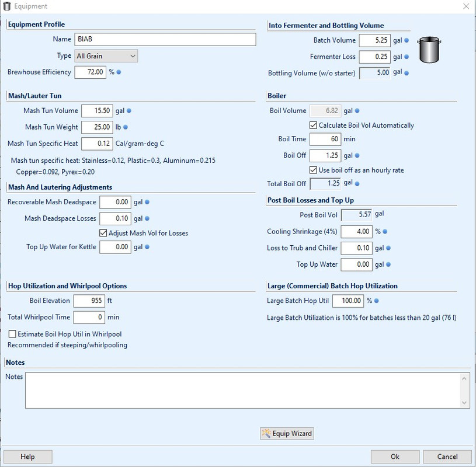476x467 pixels.
Task: Toggle Adjust Mash Vol for Losses checkbox
Action: [103, 233]
